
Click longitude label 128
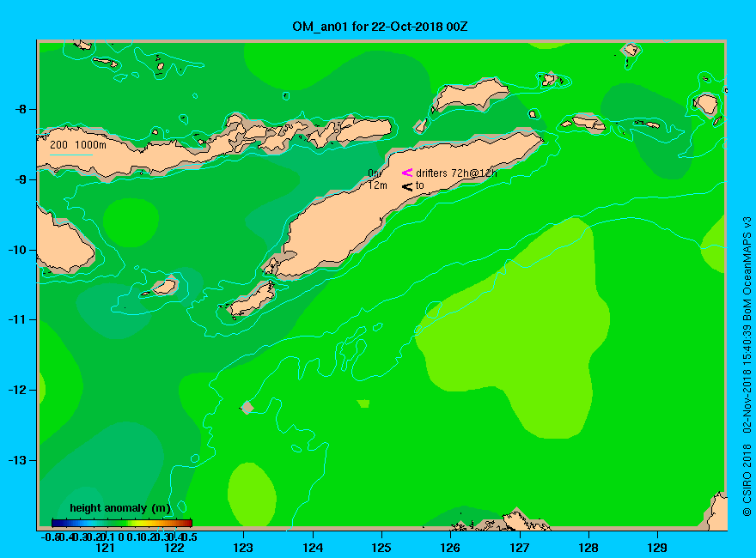pos(588,548)
